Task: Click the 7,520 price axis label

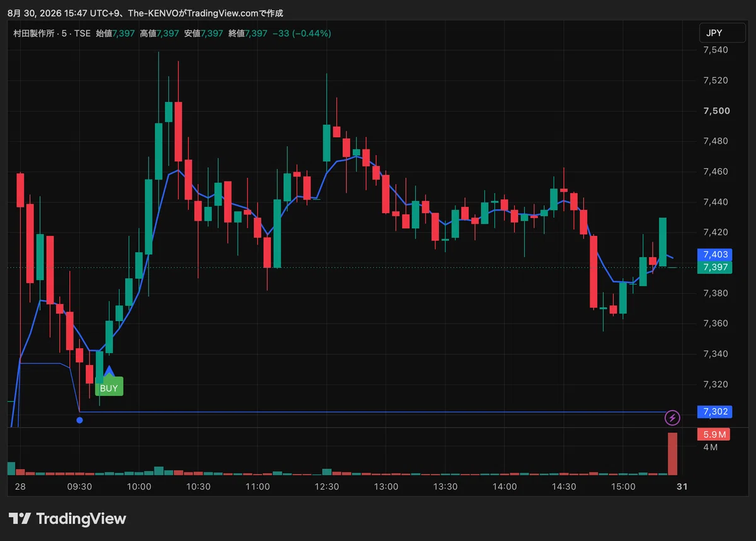Action: 716,80
